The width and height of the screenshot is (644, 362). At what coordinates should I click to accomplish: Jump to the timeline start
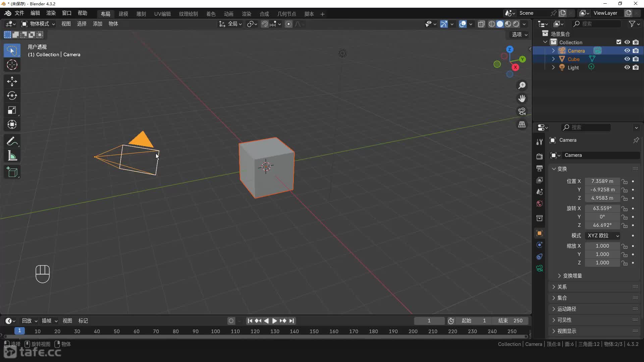[250, 321]
